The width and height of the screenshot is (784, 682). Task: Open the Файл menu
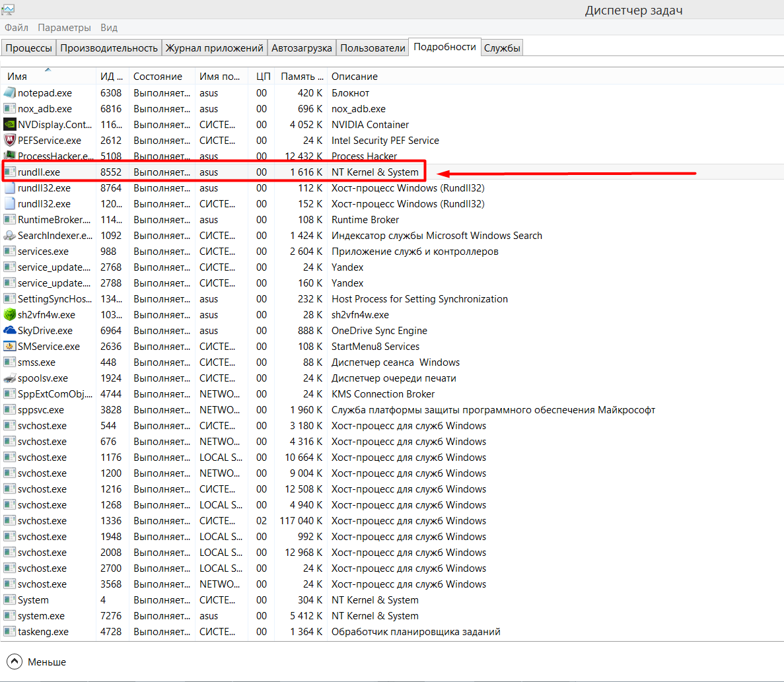[x=17, y=28]
